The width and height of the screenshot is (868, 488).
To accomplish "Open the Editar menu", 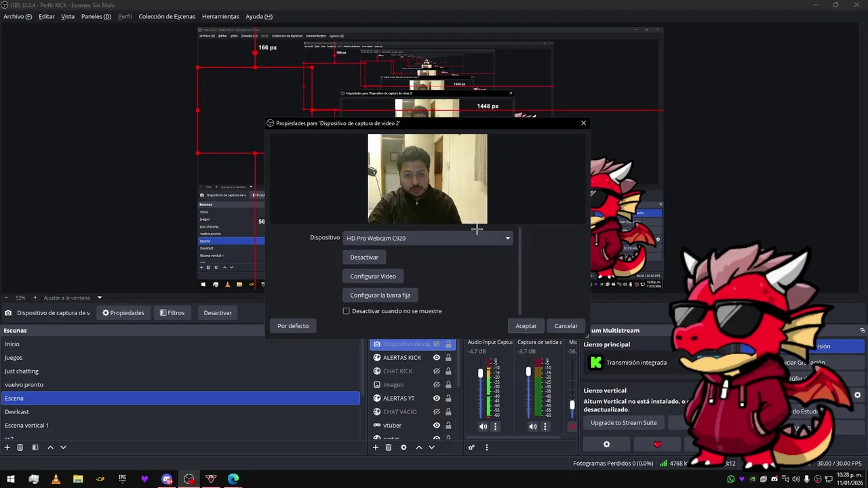I will pos(47,16).
